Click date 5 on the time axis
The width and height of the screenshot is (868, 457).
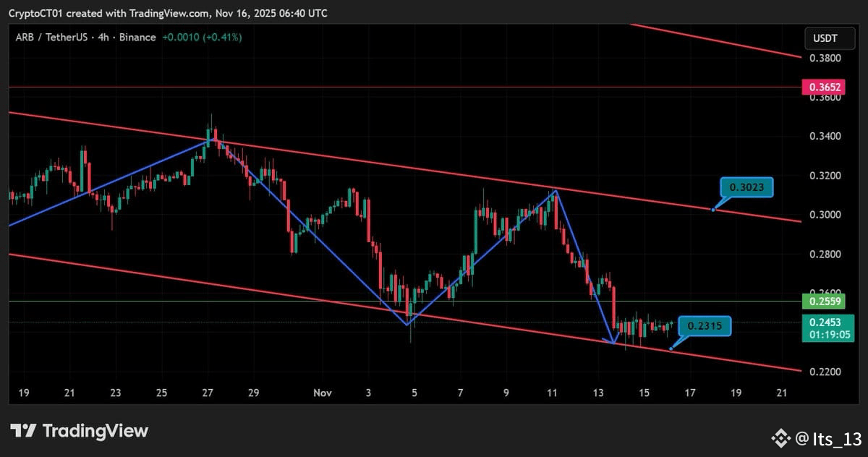(414, 393)
